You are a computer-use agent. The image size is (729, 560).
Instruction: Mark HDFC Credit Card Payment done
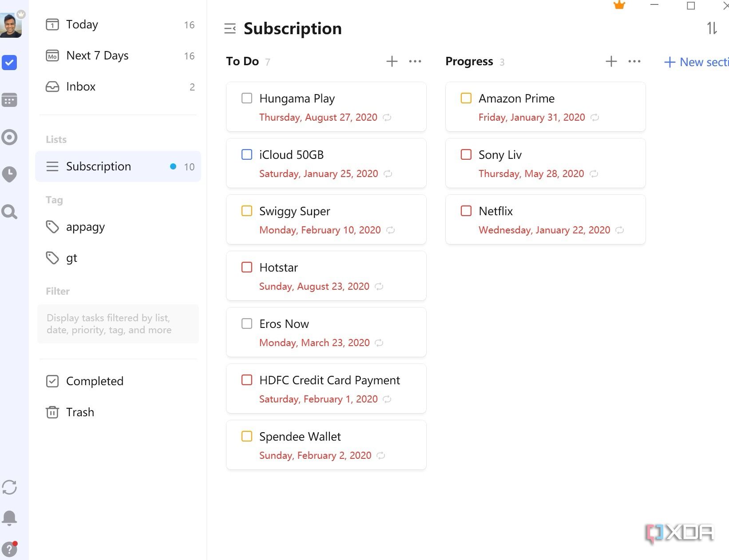(247, 380)
